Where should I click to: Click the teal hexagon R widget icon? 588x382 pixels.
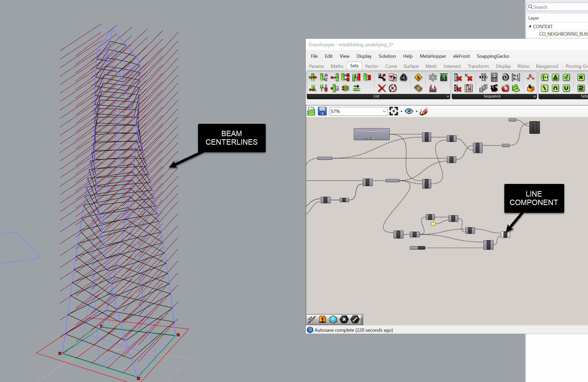[333, 320]
